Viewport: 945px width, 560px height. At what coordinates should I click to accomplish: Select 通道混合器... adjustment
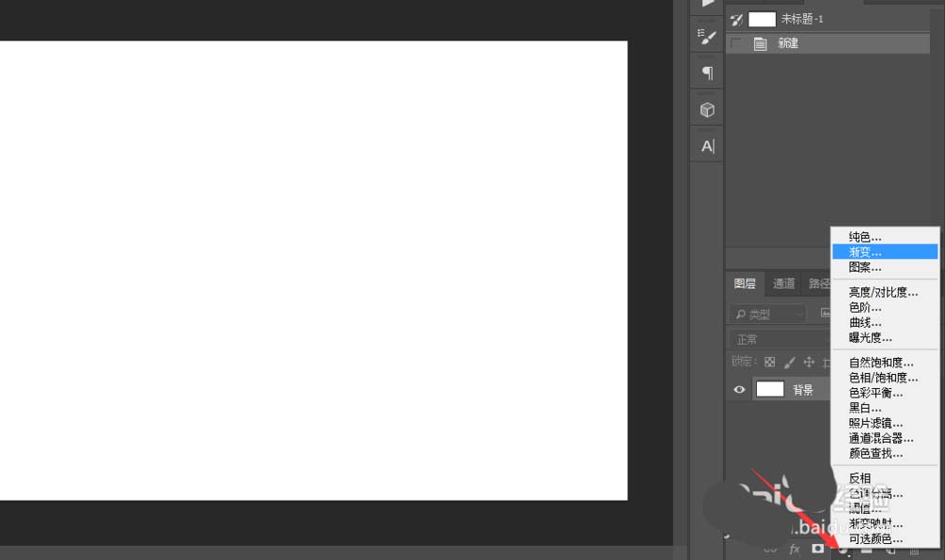click(x=885, y=438)
